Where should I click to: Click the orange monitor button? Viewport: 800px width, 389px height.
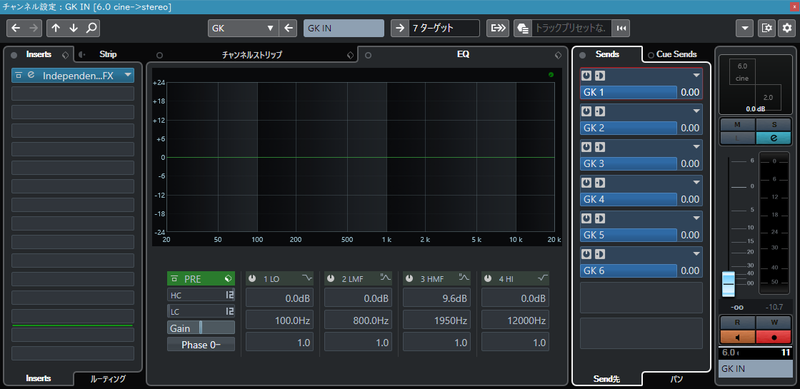click(x=738, y=336)
